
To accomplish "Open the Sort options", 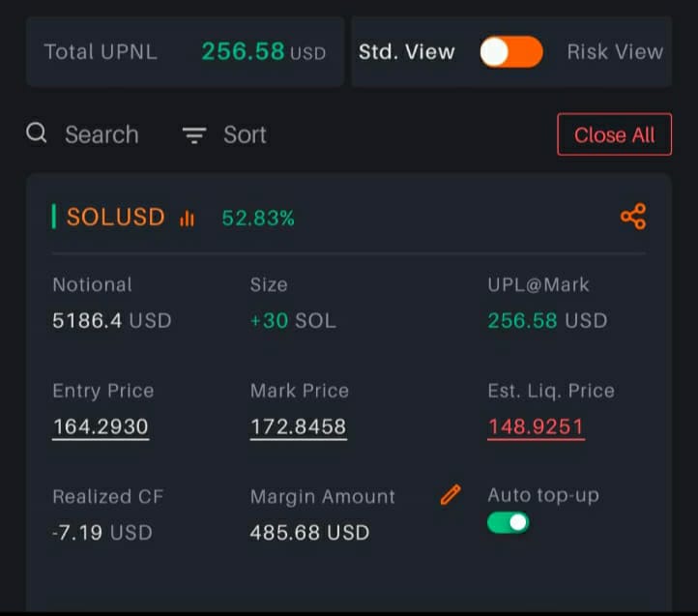I will 245,135.
